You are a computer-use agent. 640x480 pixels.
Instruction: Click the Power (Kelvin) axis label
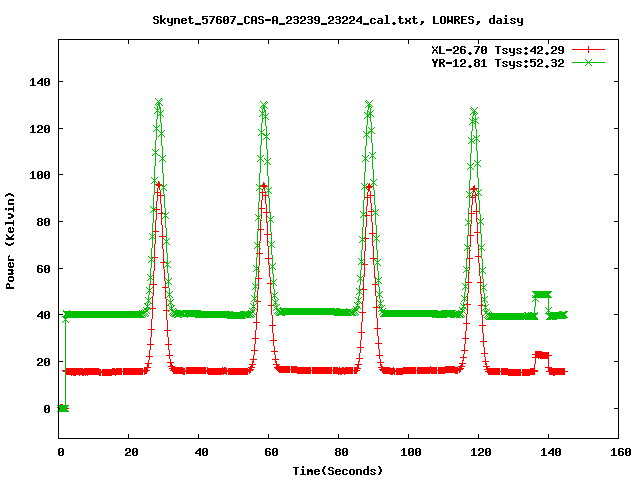point(10,241)
